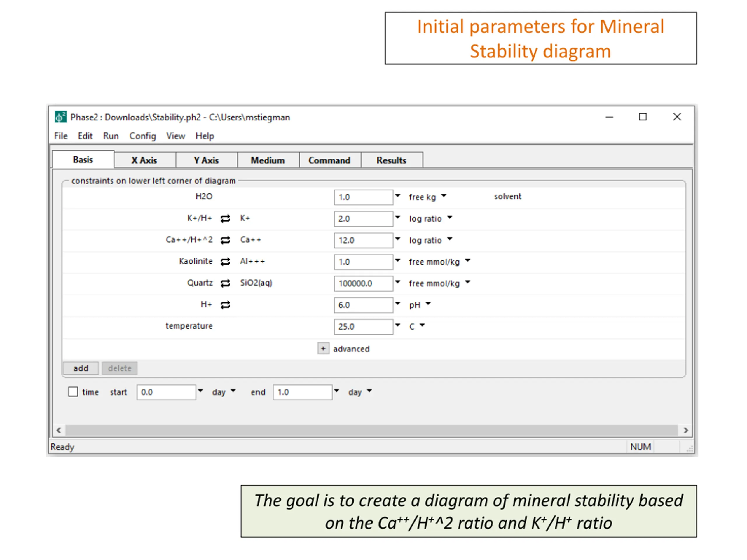747x560 pixels.
Task: Open the Config menu
Action: [142, 136]
